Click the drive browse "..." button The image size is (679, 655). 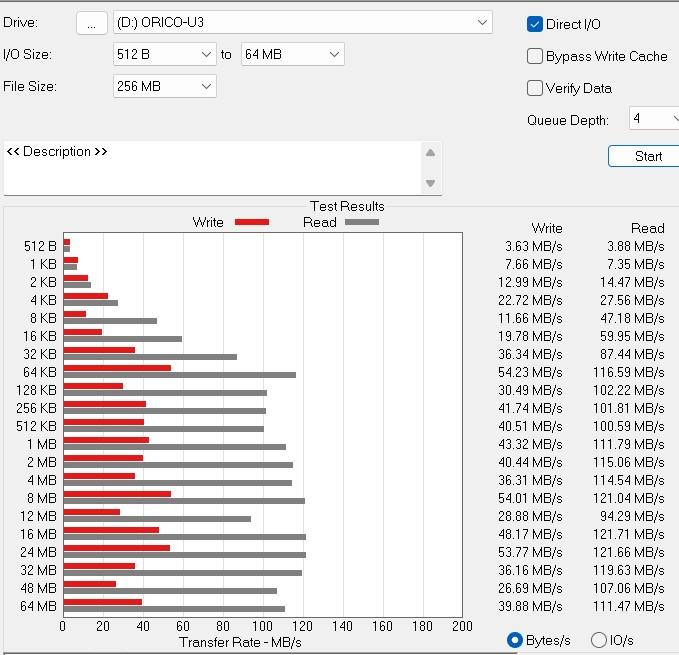91,23
